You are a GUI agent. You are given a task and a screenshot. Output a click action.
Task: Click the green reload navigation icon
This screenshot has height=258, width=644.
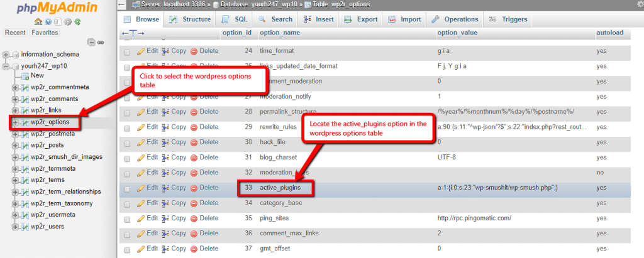77,21
